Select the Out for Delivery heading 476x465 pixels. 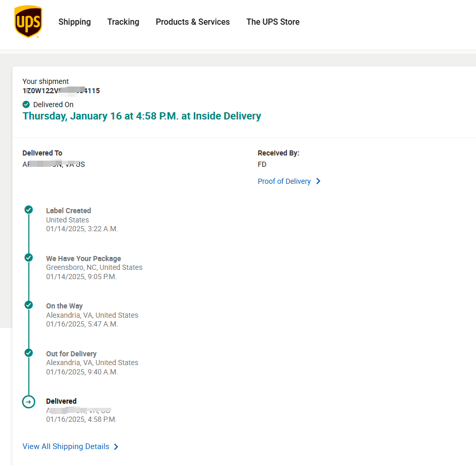coord(71,354)
